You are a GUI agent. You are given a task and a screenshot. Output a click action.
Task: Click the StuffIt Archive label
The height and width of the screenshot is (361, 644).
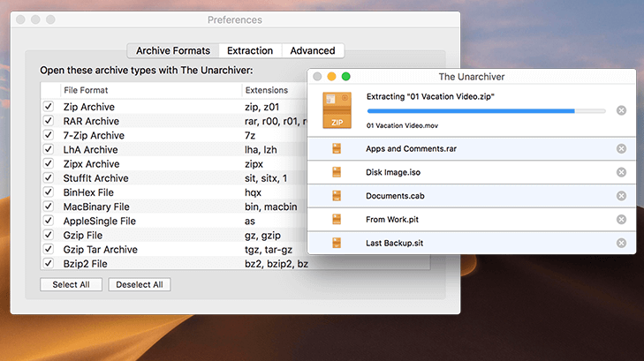tap(95, 178)
